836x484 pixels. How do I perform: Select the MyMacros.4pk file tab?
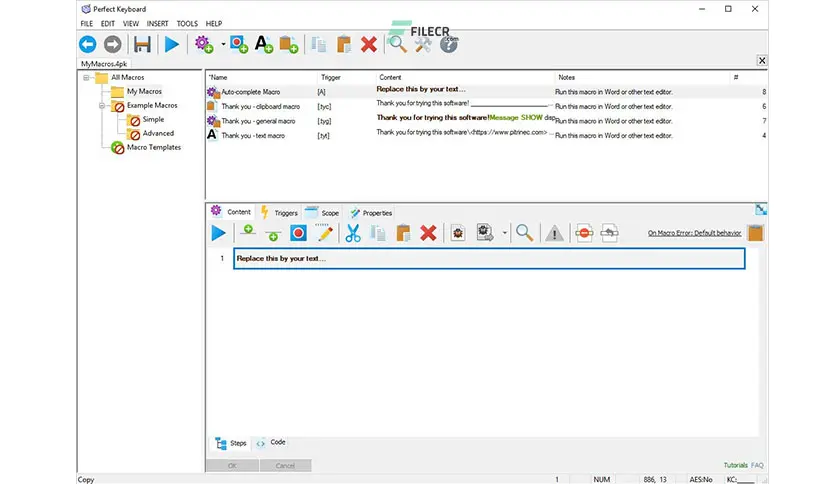click(104, 63)
